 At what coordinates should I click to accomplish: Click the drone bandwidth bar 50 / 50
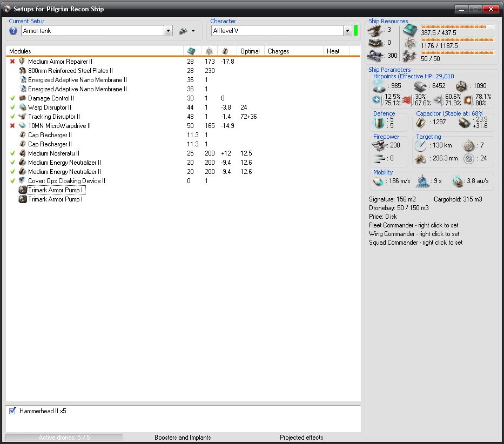[x=458, y=52]
